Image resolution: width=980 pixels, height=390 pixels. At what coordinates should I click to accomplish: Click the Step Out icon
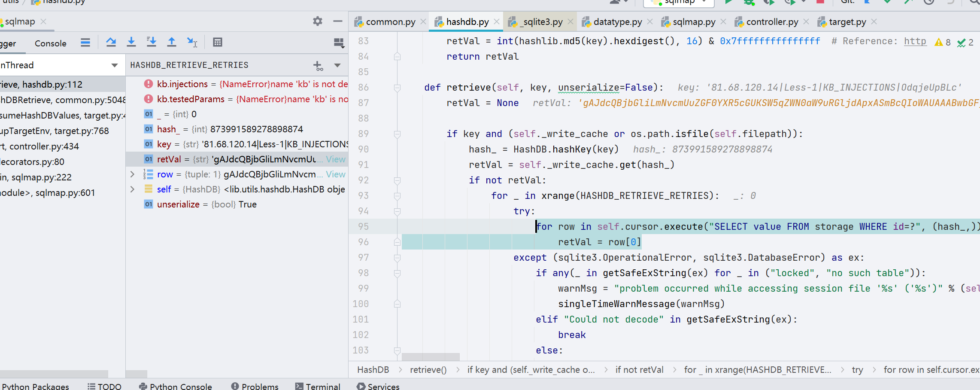pyautogui.click(x=172, y=42)
